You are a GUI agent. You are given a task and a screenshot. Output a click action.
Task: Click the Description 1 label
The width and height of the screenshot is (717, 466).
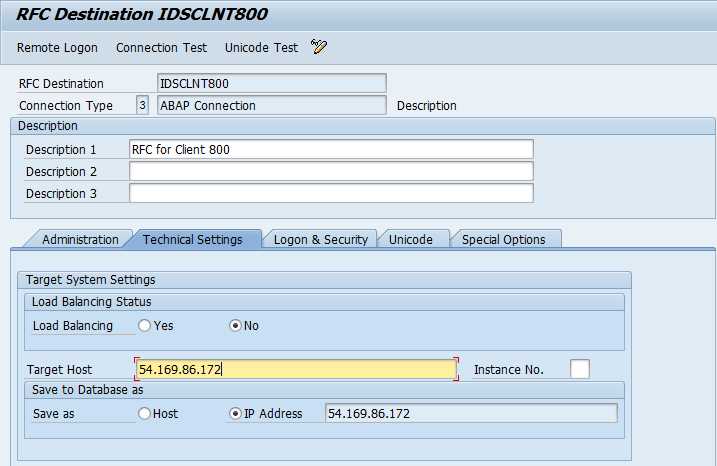(61, 150)
